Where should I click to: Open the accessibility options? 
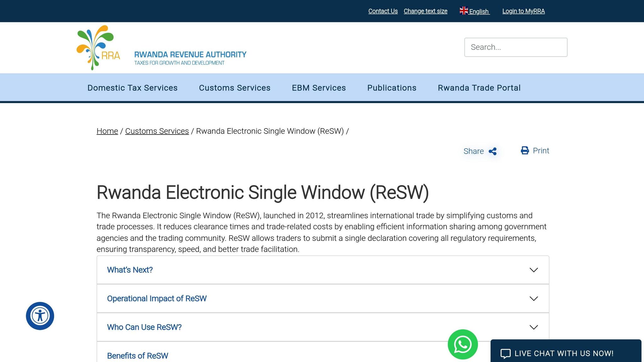click(x=40, y=316)
